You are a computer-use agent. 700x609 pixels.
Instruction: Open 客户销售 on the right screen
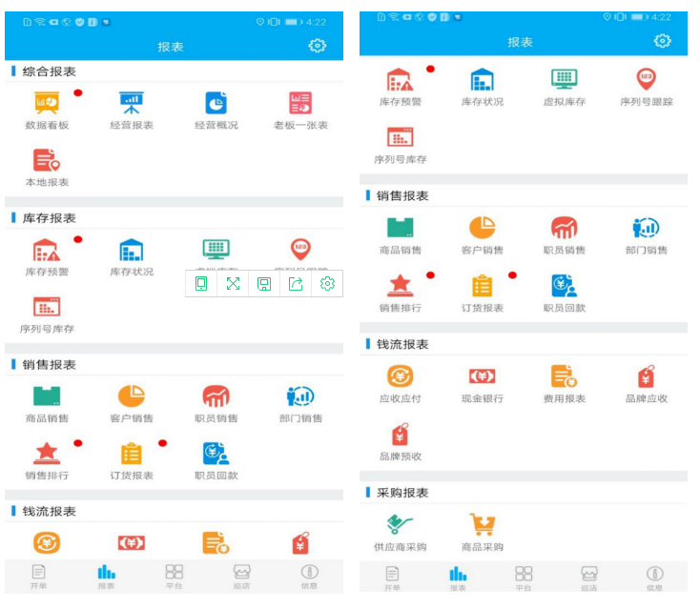coord(483,235)
